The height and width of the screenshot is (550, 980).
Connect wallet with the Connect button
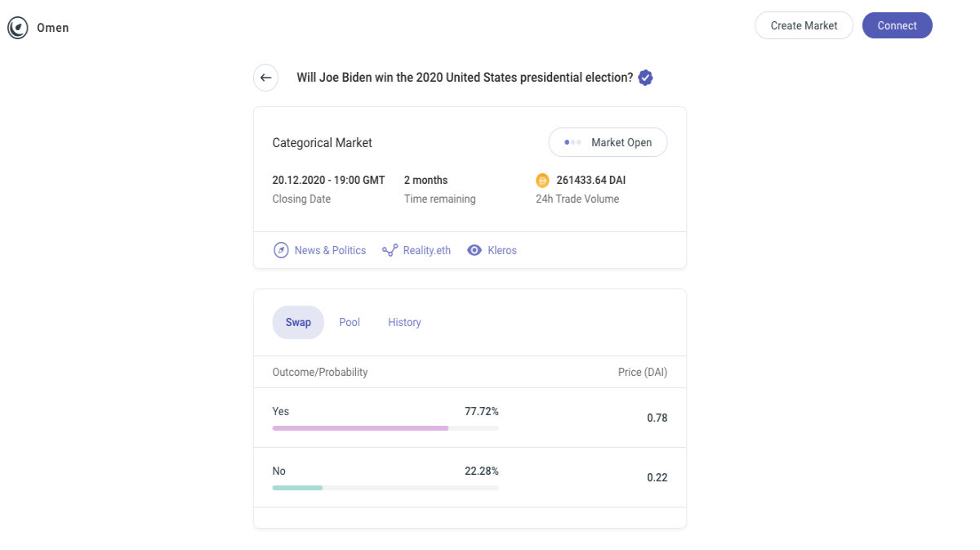point(897,25)
